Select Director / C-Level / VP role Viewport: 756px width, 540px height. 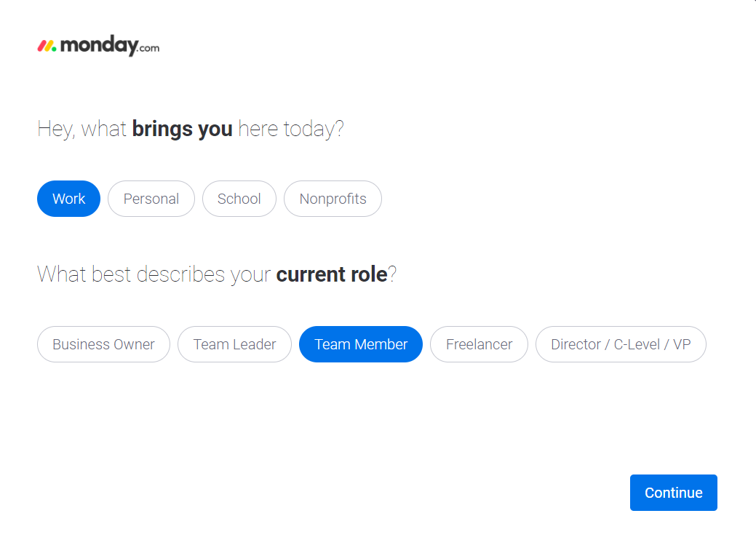(621, 344)
